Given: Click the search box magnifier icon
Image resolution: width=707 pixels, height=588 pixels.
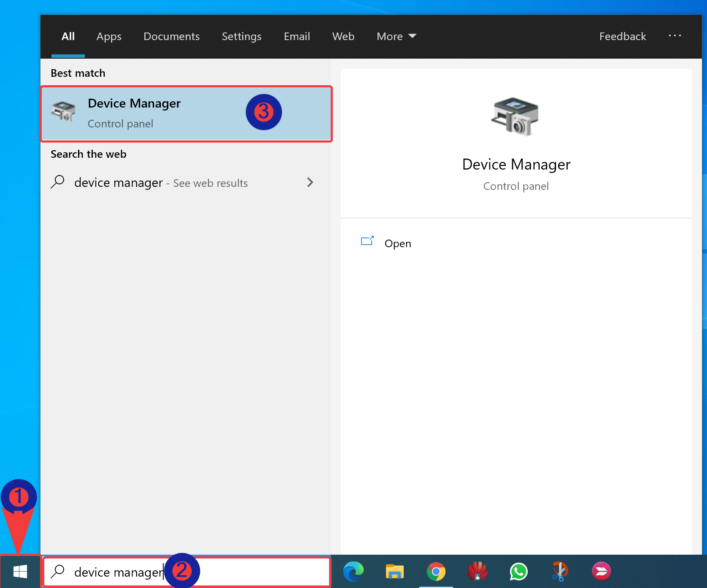Looking at the screenshot, I should coord(58,572).
